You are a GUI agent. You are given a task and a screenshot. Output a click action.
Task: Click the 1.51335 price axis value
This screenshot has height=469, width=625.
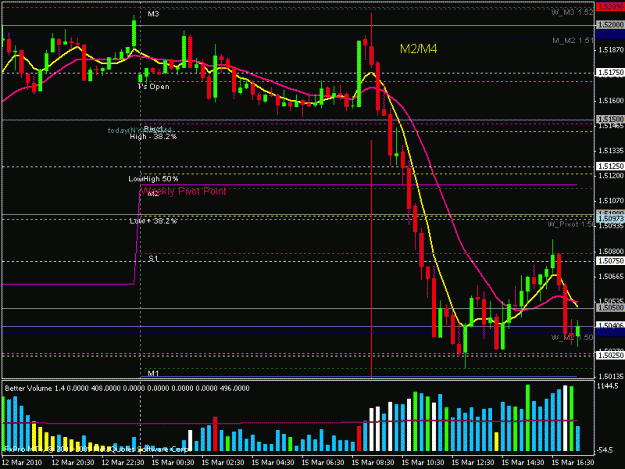610,151
